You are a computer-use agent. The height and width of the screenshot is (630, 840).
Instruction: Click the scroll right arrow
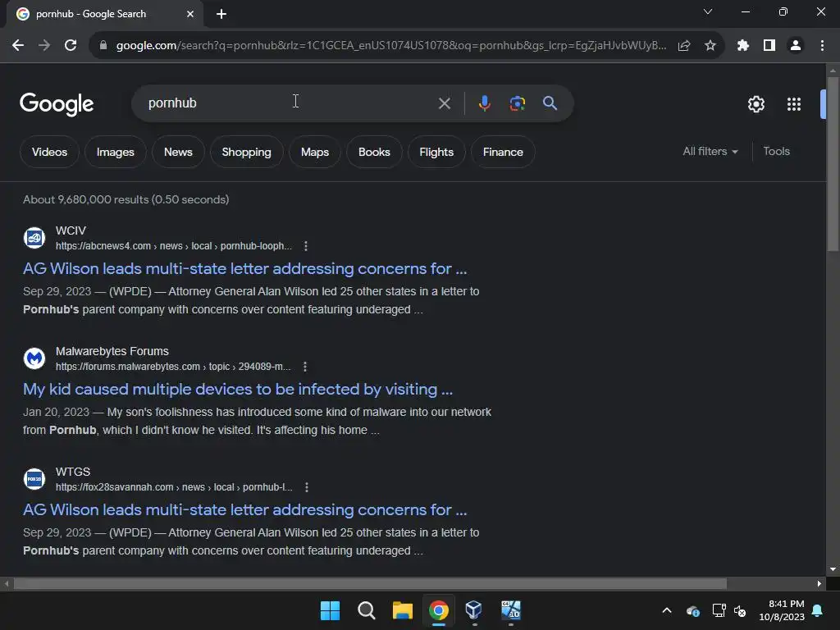pos(819,583)
